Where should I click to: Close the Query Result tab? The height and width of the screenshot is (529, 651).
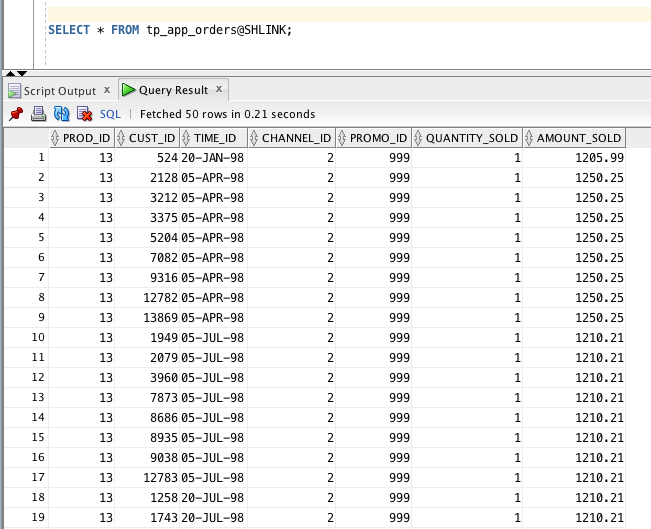(x=219, y=90)
